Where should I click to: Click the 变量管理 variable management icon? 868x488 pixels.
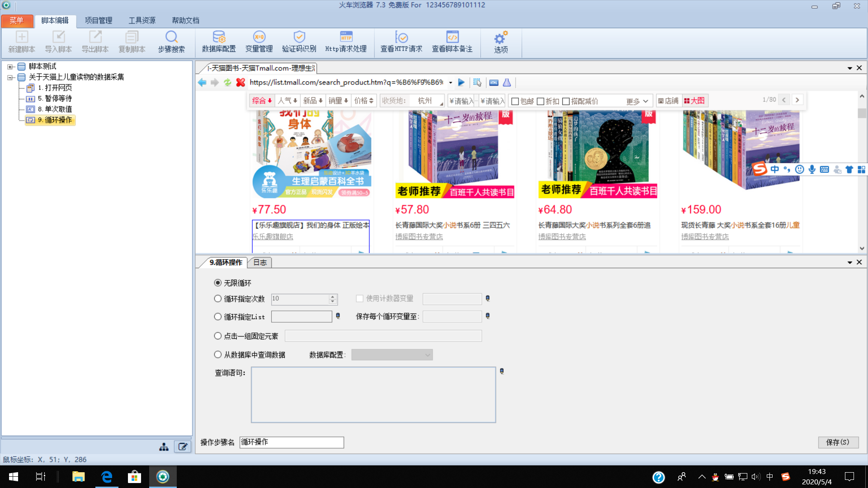click(259, 42)
